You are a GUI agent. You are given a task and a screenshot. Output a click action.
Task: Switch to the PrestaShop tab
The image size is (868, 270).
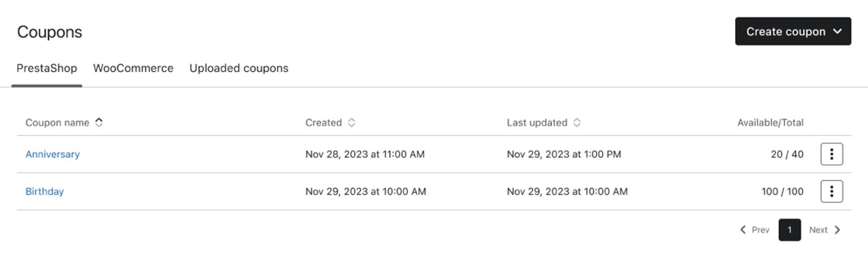click(47, 68)
